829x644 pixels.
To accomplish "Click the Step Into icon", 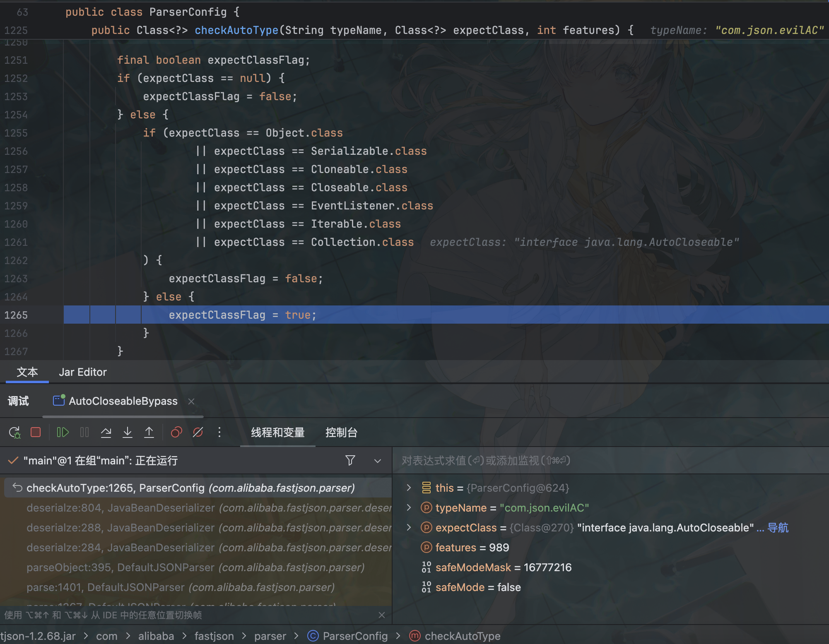I will tap(128, 433).
